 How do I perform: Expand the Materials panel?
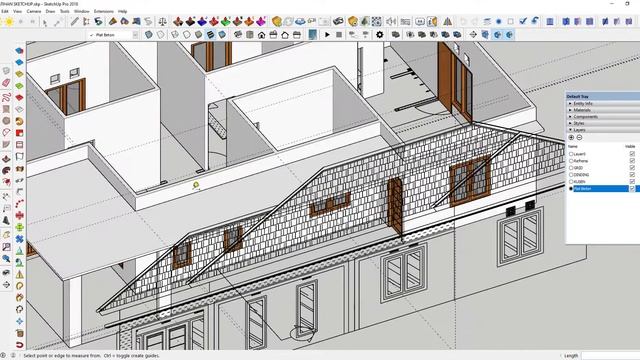pyautogui.click(x=602, y=110)
